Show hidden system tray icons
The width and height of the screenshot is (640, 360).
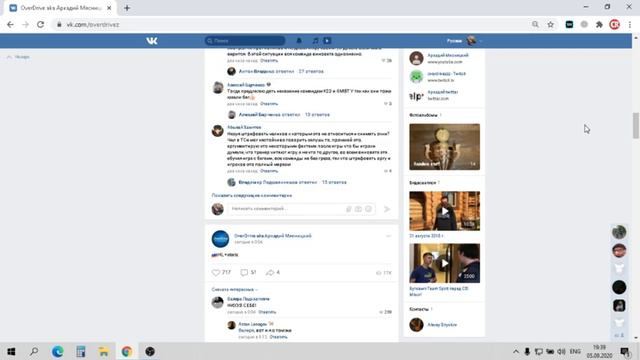(x=516, y=351)
